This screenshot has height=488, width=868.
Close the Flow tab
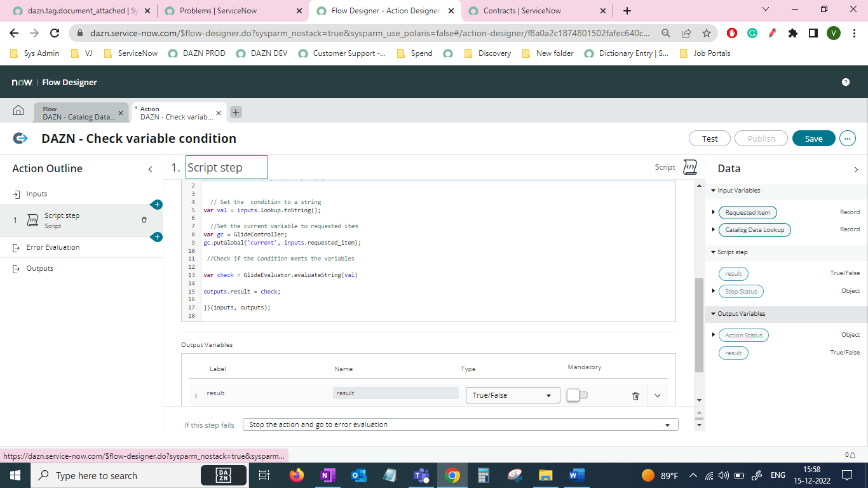click(121, 113)
